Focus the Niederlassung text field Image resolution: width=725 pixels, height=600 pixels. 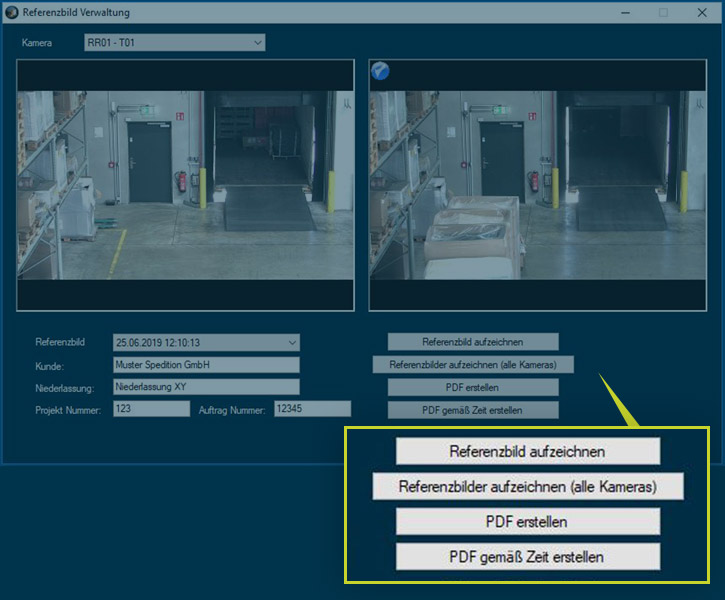(206, 387)
